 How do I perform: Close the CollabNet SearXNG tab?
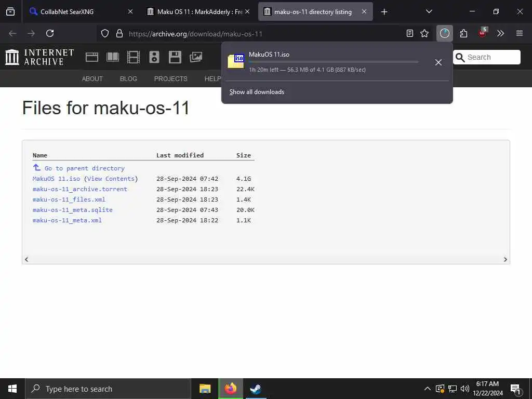(130, 11)
